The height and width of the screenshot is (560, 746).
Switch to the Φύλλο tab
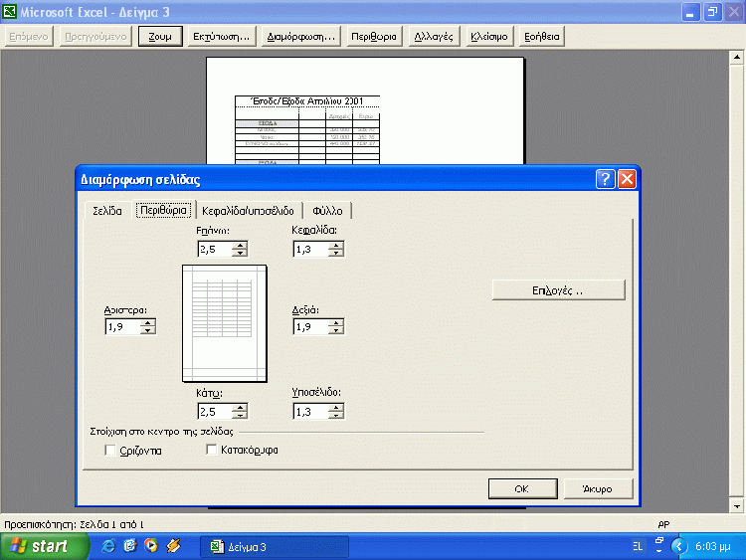point(327,211)
